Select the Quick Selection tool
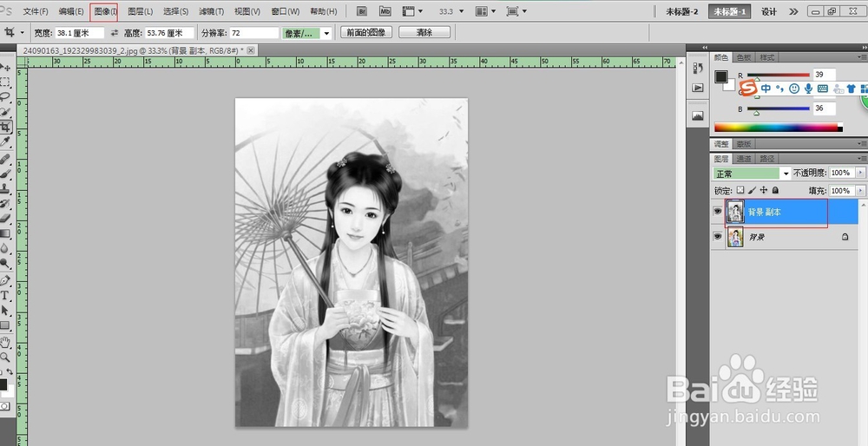The width and height of the screenshot is (868, 446). (x=5, y=112)
